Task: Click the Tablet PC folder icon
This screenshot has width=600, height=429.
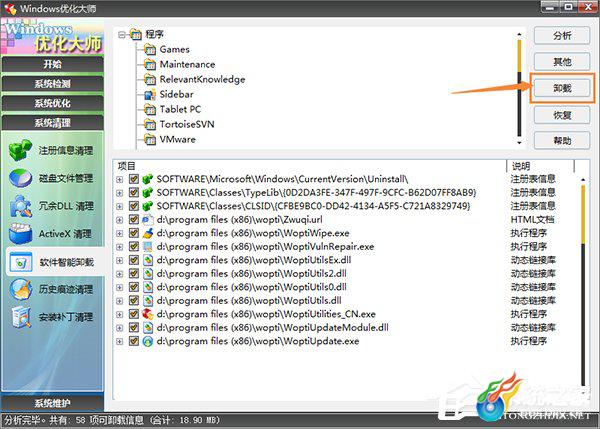Action: click(x=150, y=109)
